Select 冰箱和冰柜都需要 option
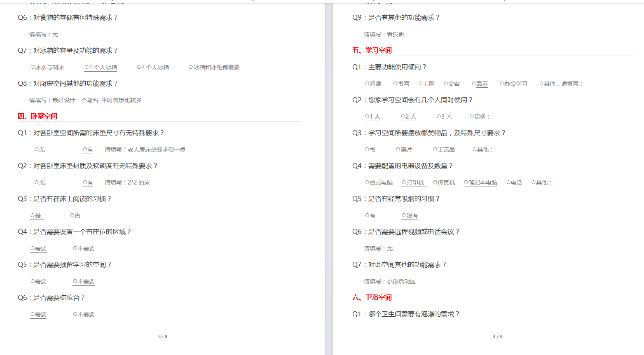 click(x=214, y=67)
